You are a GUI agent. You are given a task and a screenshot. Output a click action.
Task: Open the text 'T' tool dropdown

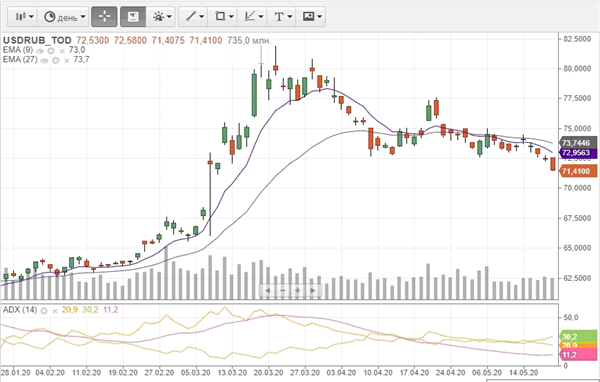click(x=282, y=16)
